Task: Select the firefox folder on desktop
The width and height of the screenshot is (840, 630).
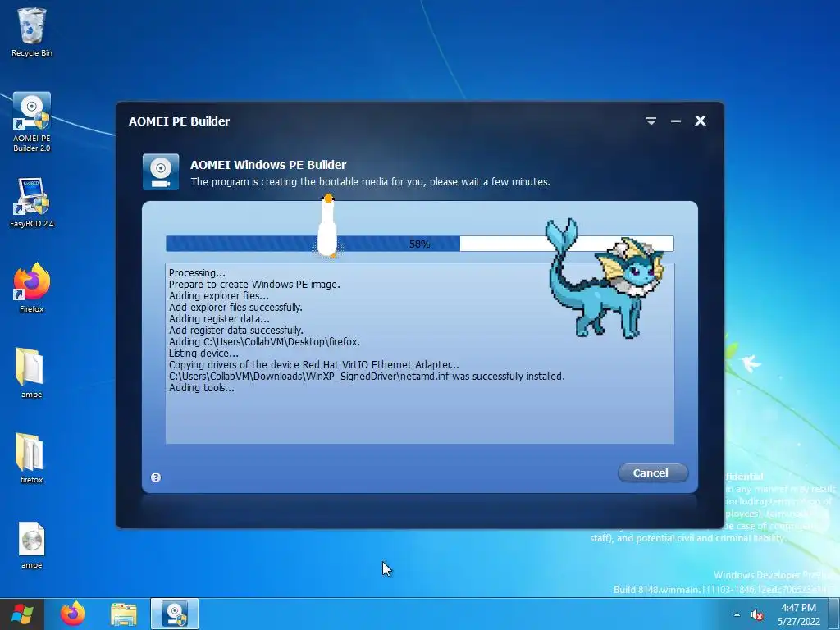Action: 31,458
